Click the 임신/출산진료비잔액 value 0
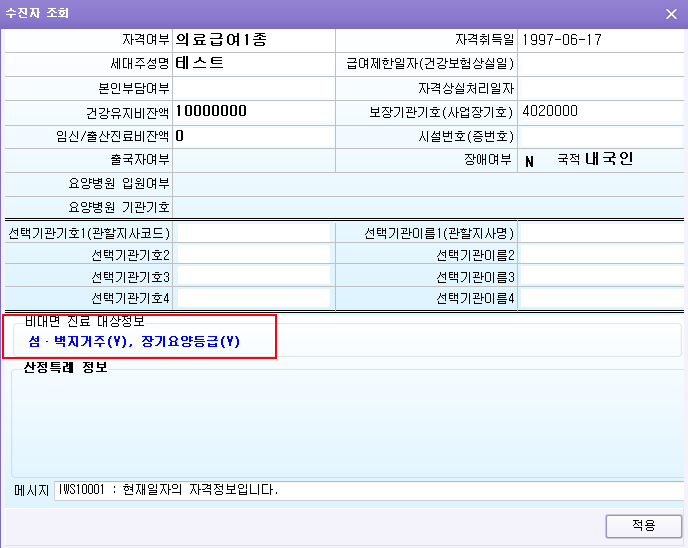This screenshot has width=688, height=548. pos(180,135)
